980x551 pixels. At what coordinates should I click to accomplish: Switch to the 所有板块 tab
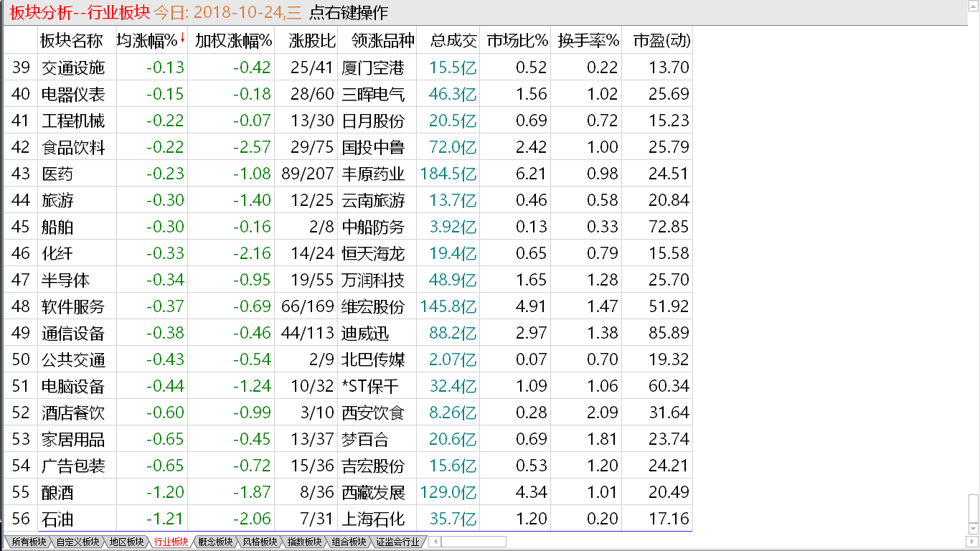28,542
